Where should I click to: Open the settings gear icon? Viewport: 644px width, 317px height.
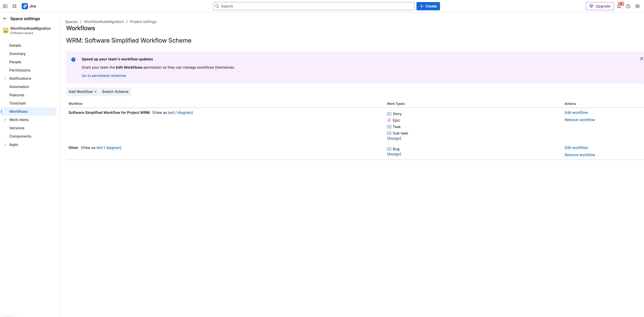pos(638,6)
